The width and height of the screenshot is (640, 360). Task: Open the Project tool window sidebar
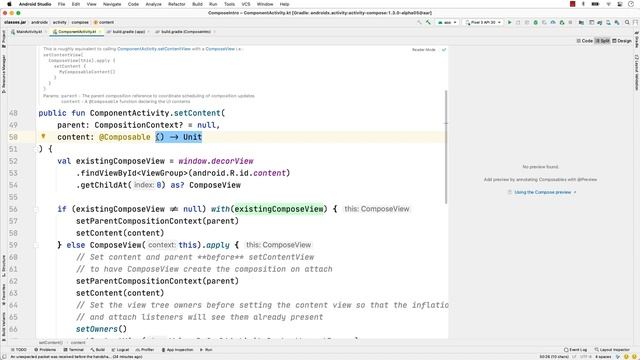pos(4,39)
